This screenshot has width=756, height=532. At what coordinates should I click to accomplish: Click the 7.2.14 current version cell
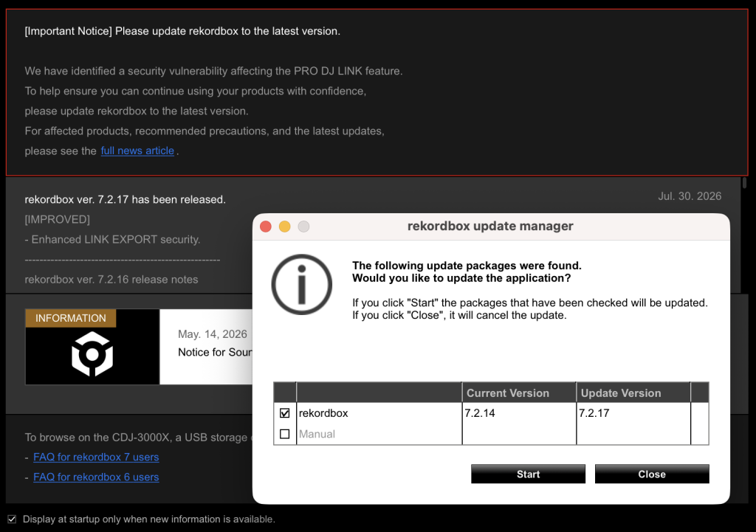coord(519,413)
